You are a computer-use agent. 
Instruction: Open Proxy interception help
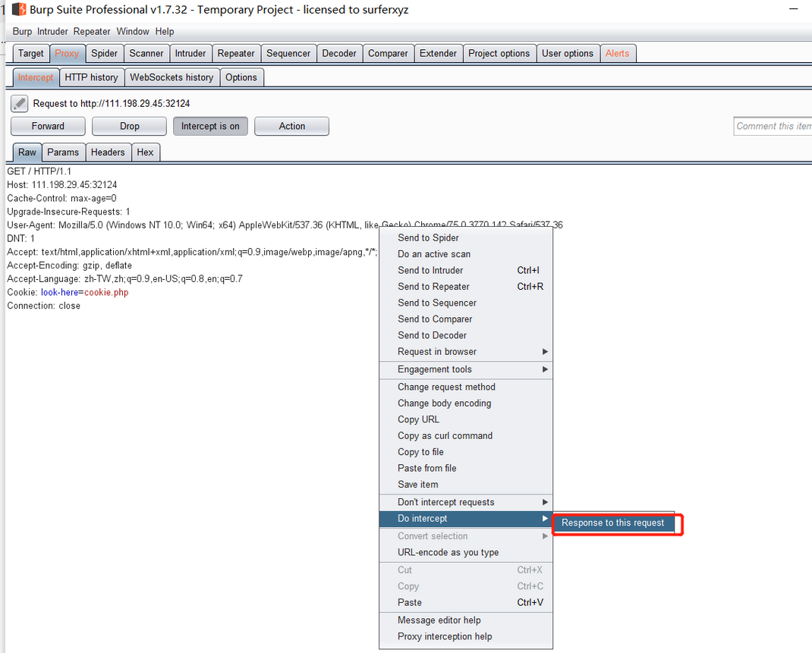(465, 636)
